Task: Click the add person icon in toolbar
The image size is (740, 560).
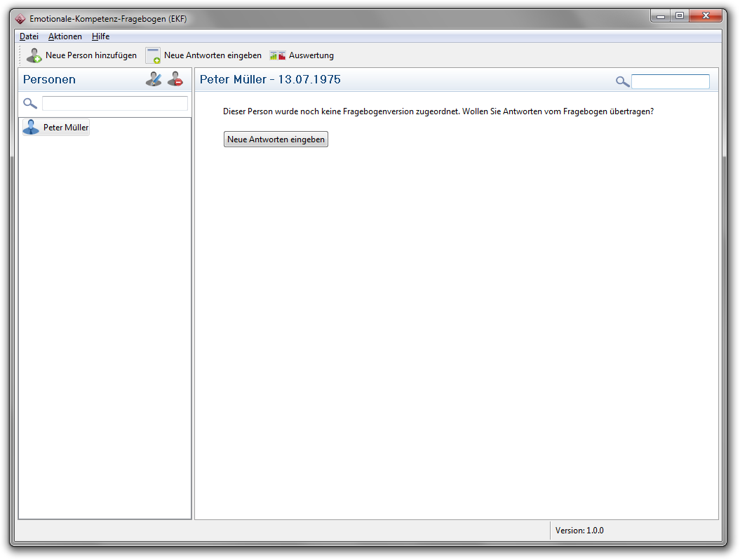Action: coord(34,55)
